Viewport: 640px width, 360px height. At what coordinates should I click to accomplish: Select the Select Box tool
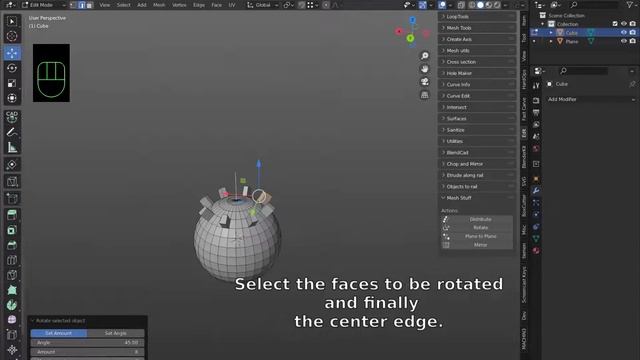[x=12, y=22]
